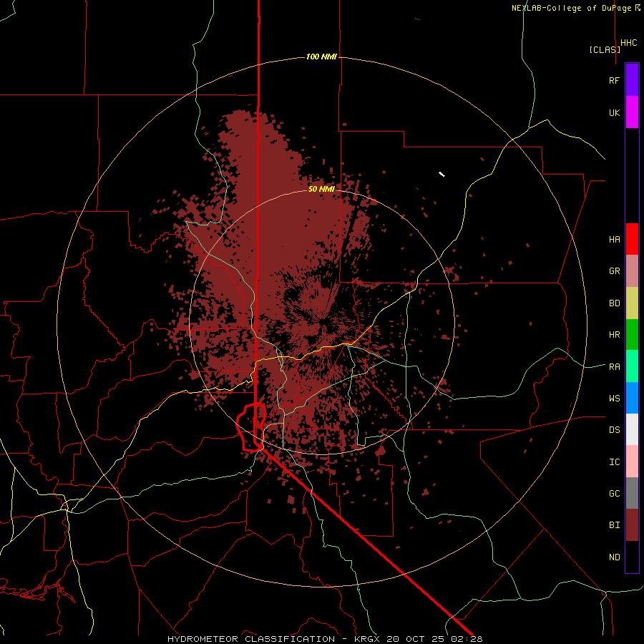Click the RA mint-green legend swatch

coord(632,366)
